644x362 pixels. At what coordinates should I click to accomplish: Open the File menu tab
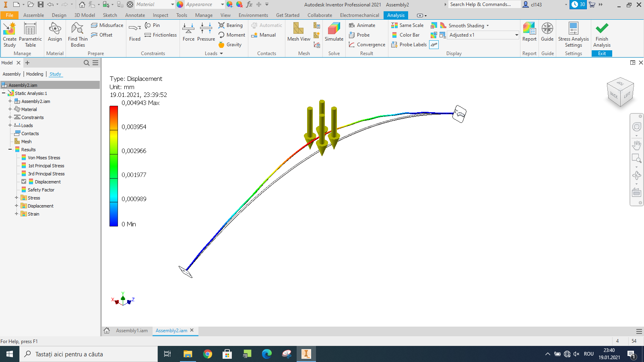[x=10, y=15]
